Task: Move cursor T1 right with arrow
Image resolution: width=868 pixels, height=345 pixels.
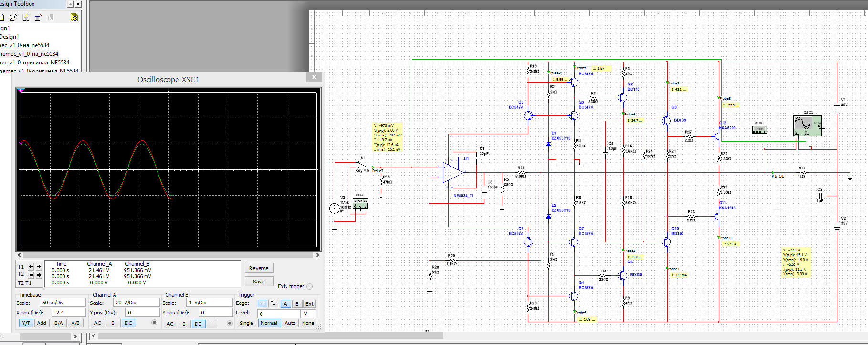Action: [39, 267]
